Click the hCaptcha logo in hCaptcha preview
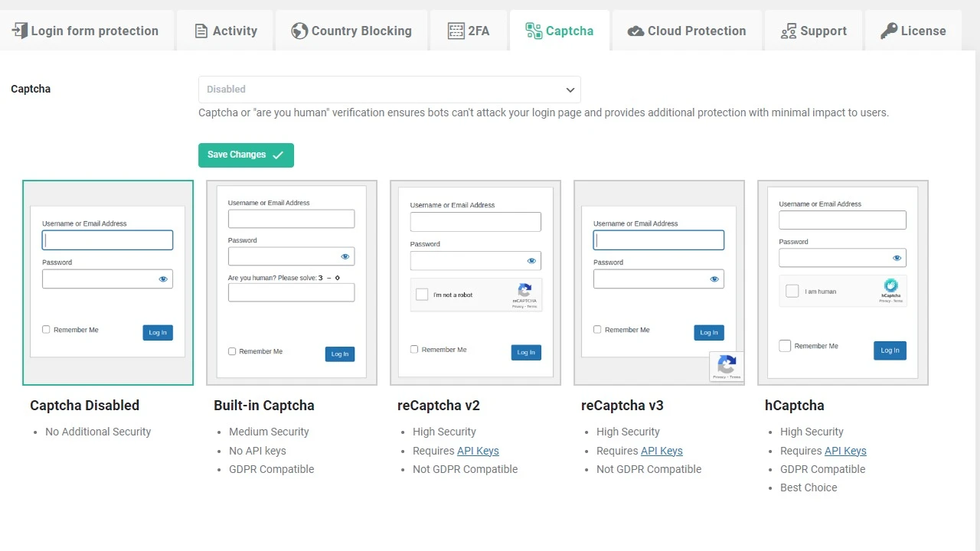The height and width of the screenshot is (551, 980). (890, 286)
